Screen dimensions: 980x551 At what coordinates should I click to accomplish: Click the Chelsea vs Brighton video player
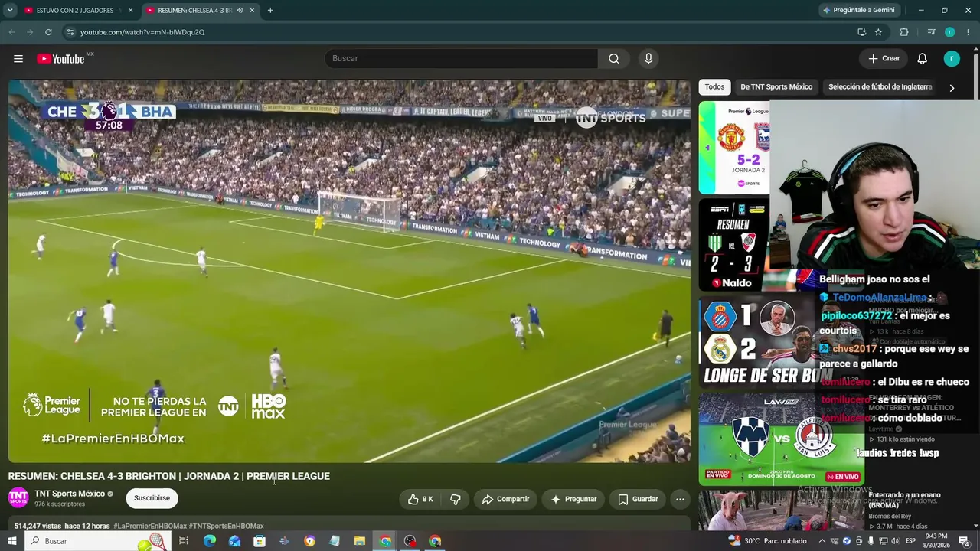pos(349,271)
